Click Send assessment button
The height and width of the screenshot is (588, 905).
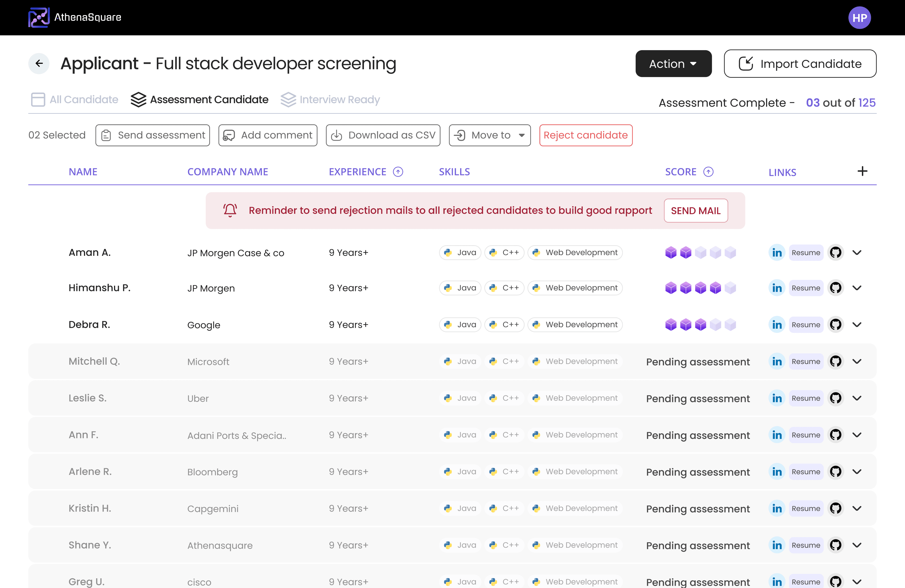point(152,135)
